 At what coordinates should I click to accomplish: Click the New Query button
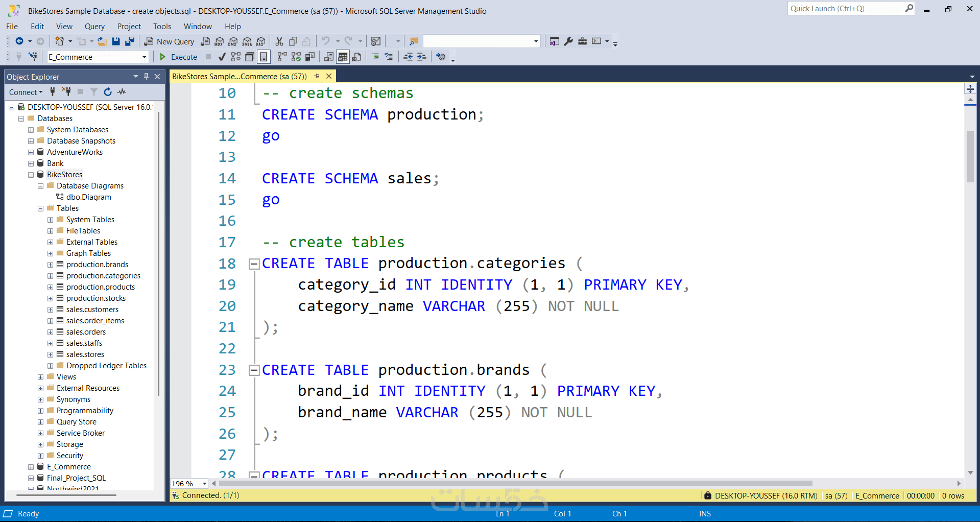coord(170,41)
